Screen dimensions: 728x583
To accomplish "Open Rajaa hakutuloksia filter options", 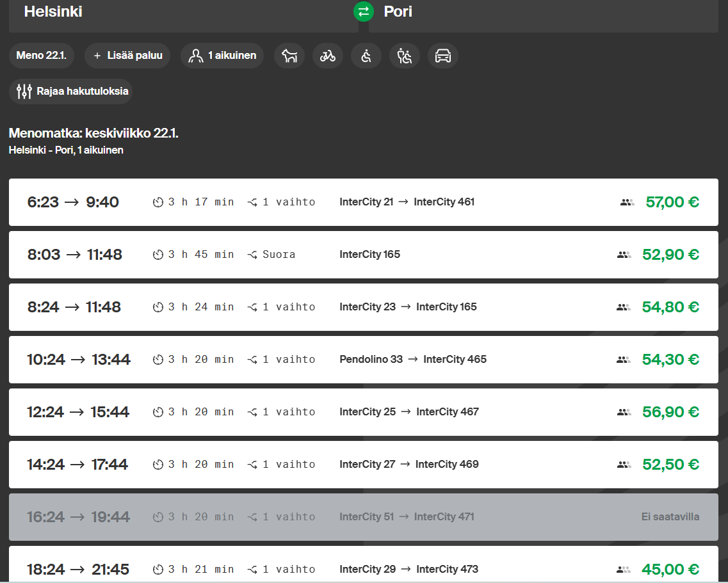I will (70, 91).
